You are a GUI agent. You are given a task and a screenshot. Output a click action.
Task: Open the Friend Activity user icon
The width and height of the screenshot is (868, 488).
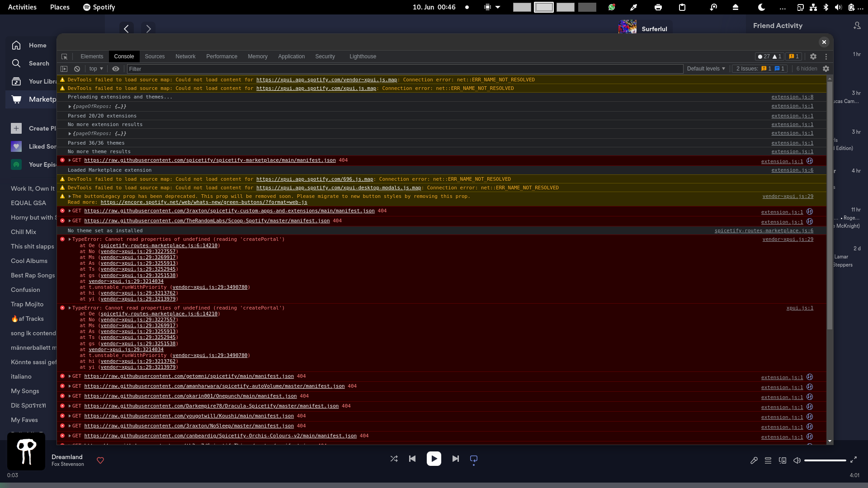857,26
